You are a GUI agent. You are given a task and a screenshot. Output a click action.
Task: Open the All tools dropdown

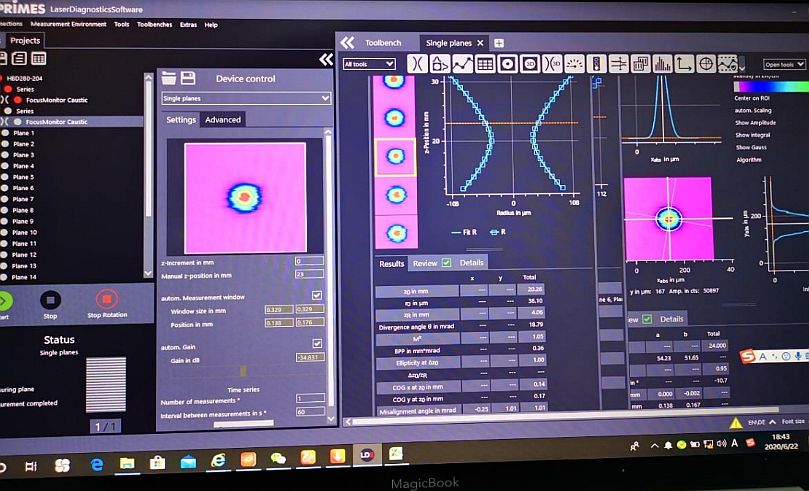pyautogui.click(x=369, y=64)
